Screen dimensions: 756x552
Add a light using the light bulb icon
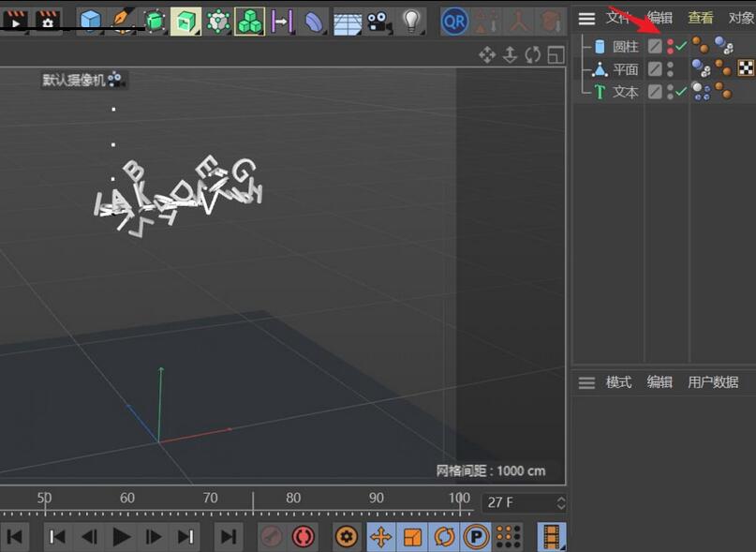point(410,19)
